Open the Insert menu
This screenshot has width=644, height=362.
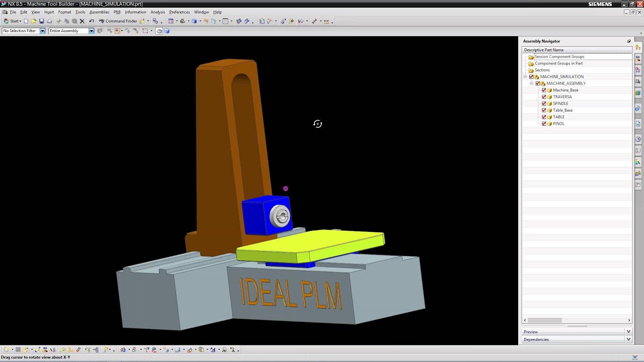click(49, 12)
